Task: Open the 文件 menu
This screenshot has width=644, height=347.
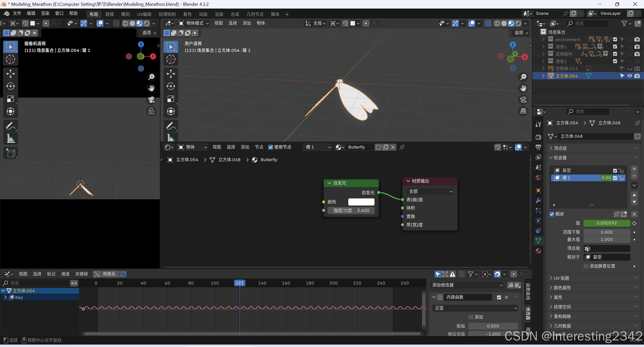Action: 17,13
